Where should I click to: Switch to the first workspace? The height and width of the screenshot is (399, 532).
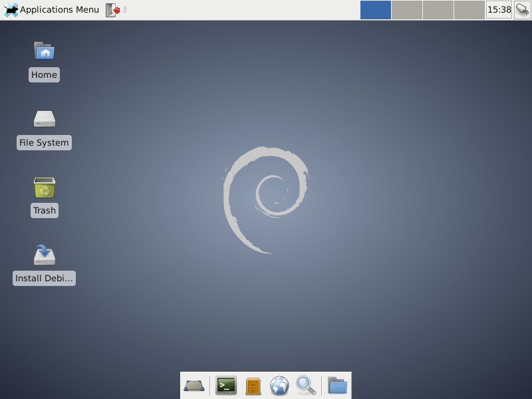click(x=376, y=10)
